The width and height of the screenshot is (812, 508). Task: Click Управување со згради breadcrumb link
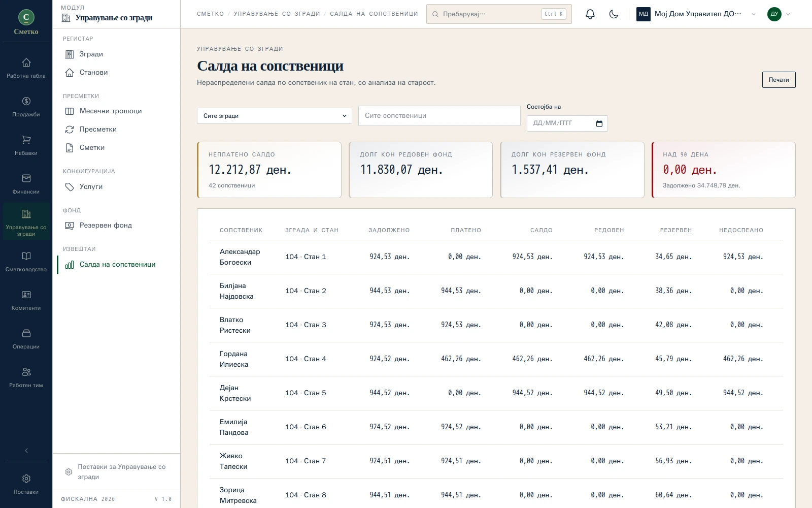277,14
